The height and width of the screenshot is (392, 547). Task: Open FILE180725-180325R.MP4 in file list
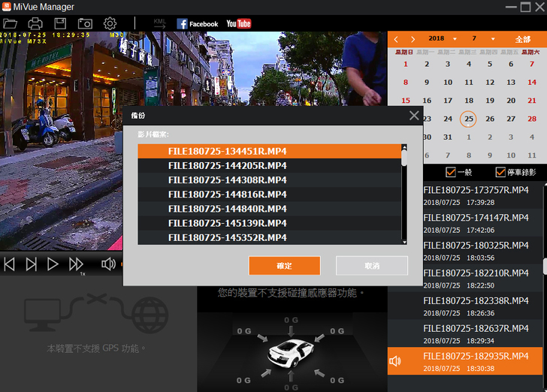pos(483,251)
